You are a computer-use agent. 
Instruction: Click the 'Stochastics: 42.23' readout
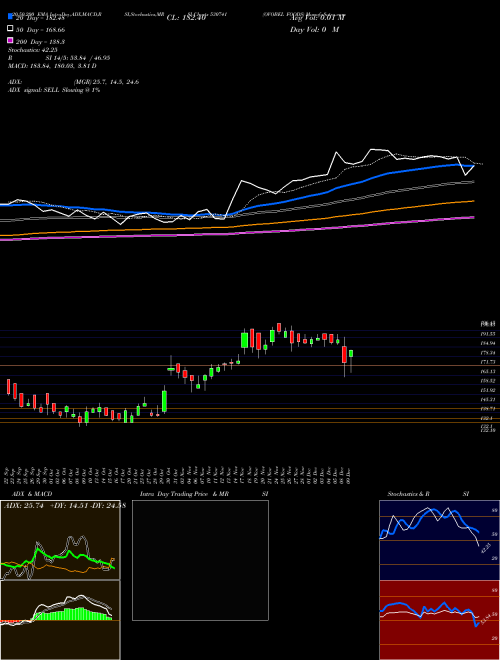tap(33, 50)
